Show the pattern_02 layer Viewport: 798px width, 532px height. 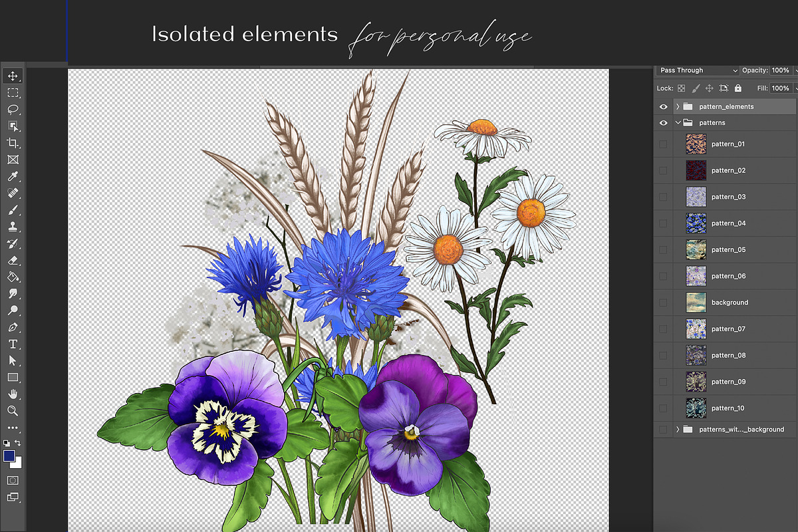click(x=663, y=171)
